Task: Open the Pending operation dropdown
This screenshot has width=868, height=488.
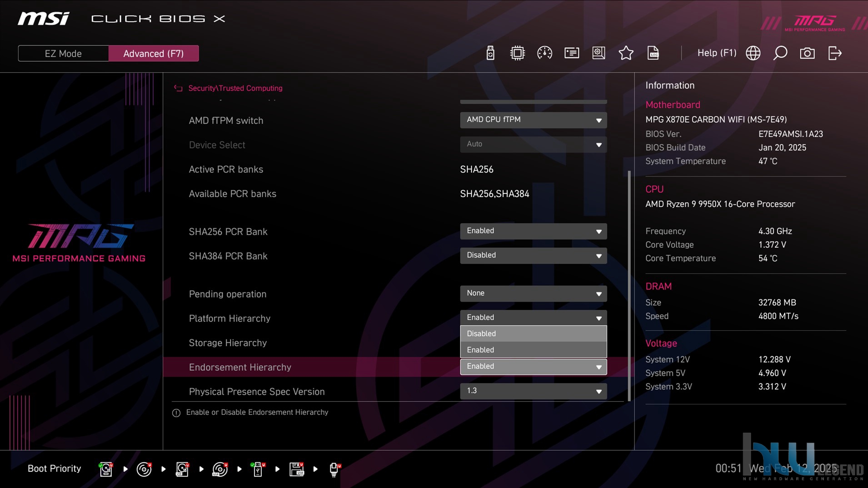Action: click(533, 294)
